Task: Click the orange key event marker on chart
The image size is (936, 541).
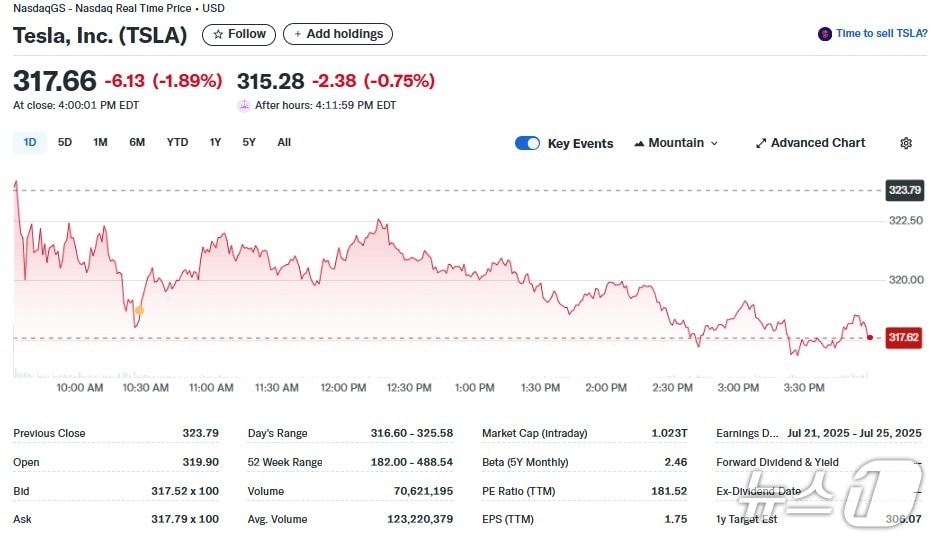Action: (139, 310)
